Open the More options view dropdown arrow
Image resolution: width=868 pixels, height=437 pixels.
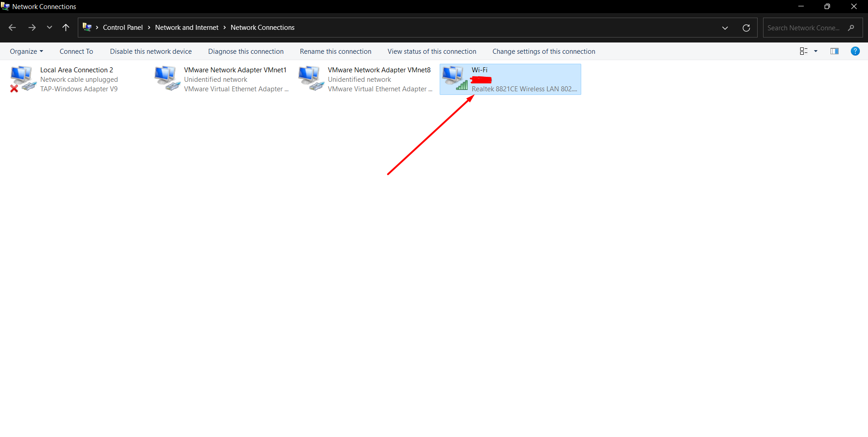point(816,52)
